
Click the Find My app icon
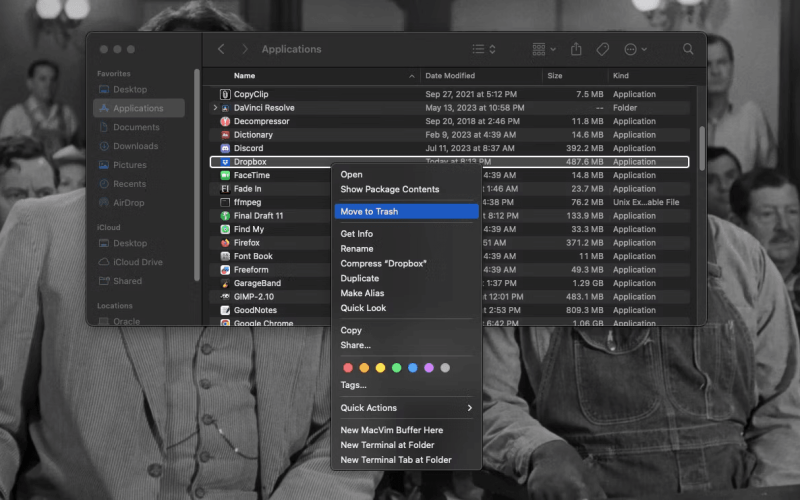coord(225,229)
